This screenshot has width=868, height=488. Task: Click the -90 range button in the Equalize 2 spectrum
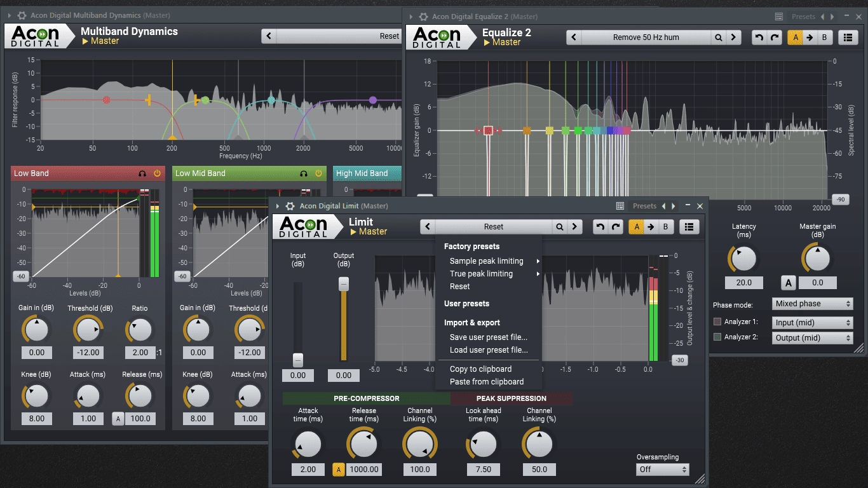click(x=840, y=200)
